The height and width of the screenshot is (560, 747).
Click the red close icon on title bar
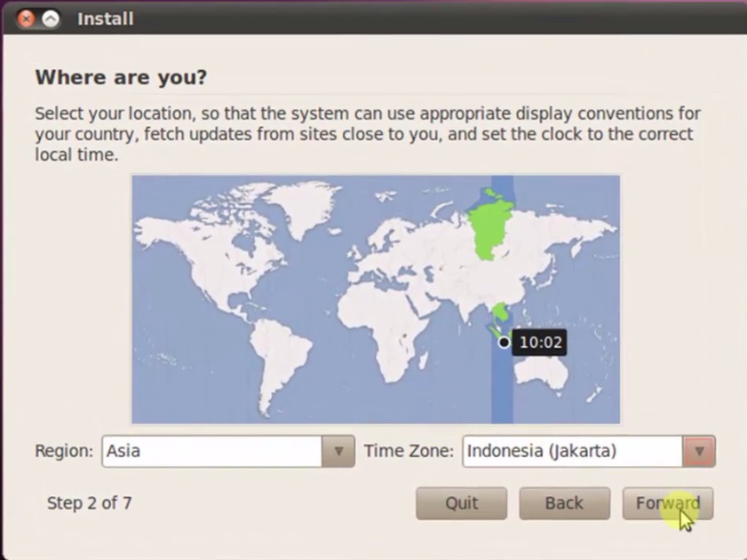pos(26,18)
